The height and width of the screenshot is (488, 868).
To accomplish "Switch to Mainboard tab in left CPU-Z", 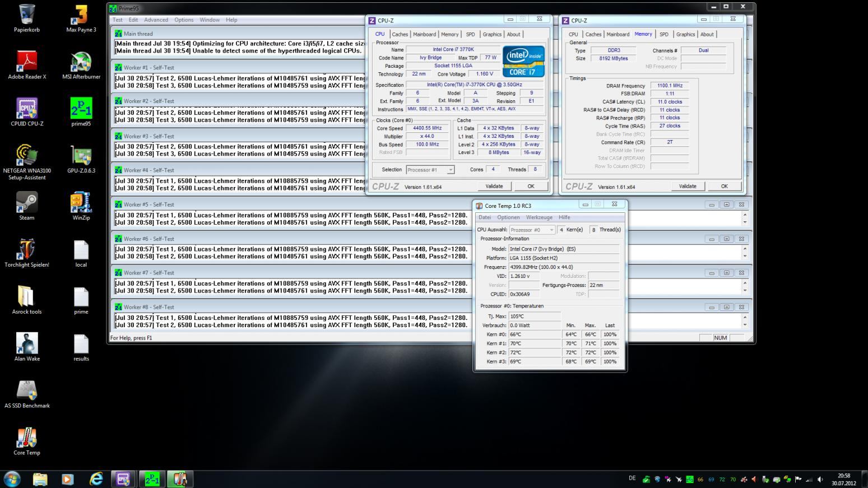I will click(424, 34).
